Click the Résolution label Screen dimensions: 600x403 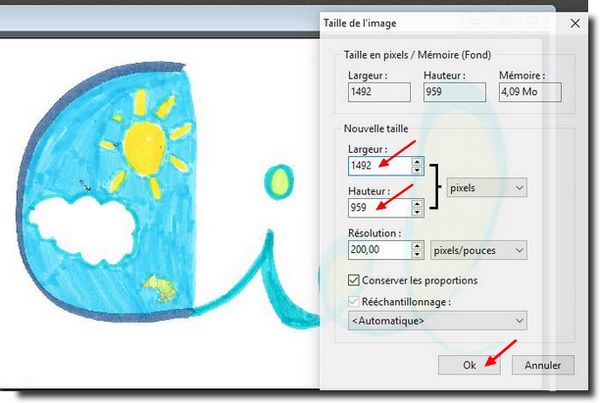pyautogui.click(x=374, y=233)
